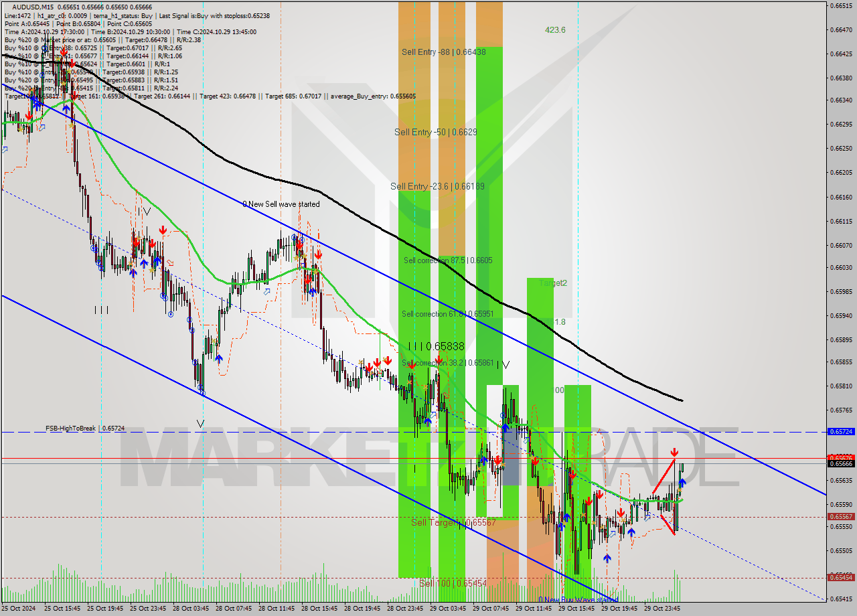Click the red 0.65676 price tag
The width and height of the screenshot is (857, 616).
point(841,457)
